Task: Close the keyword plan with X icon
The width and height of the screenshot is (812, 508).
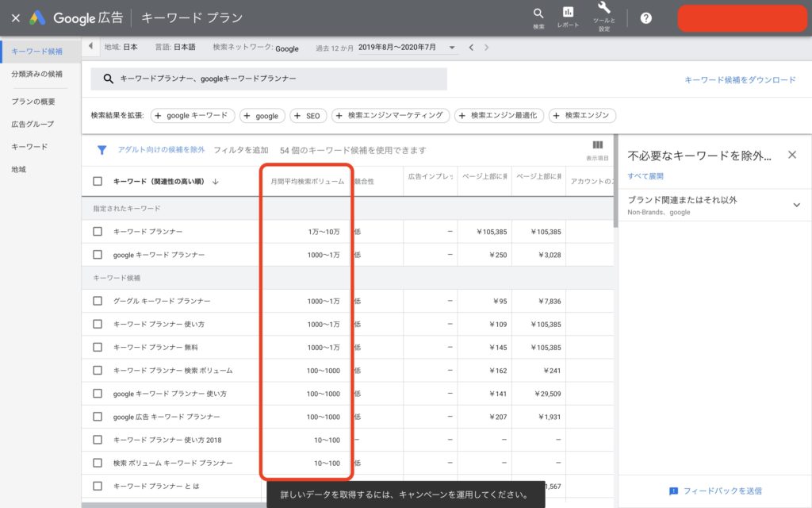Action: [16, 18]
